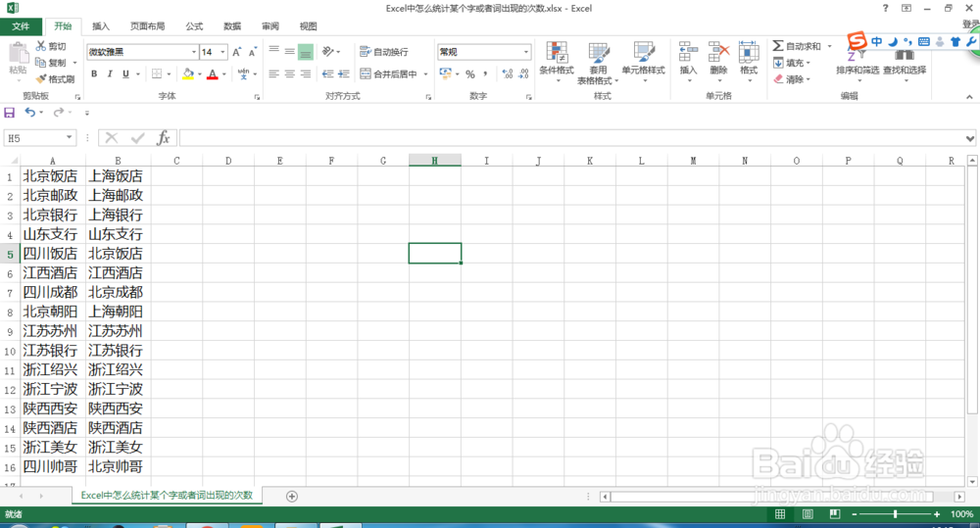980x528 pixels.
Task: Increase font size with larger A icon
Action: pos(237,52)
